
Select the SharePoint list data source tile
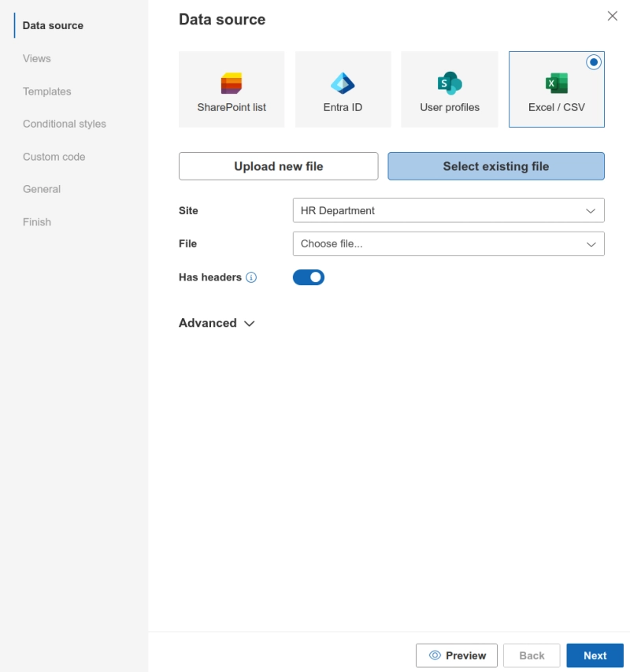point(232,89)
